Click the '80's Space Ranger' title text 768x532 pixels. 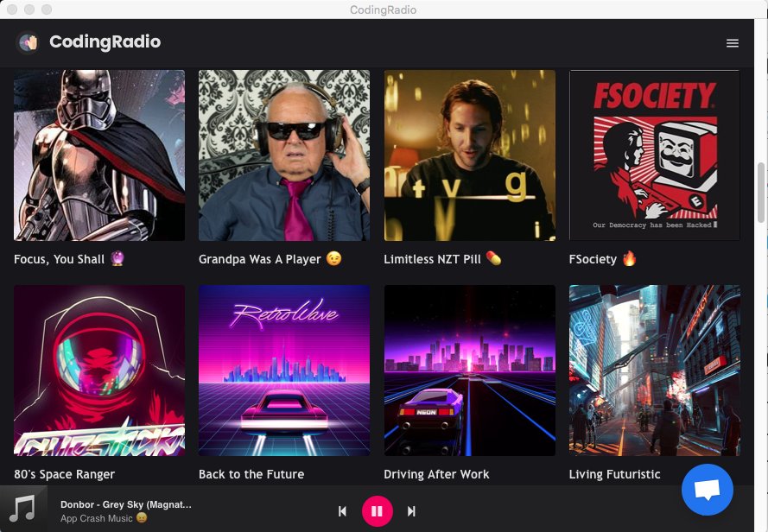point(64,474)
